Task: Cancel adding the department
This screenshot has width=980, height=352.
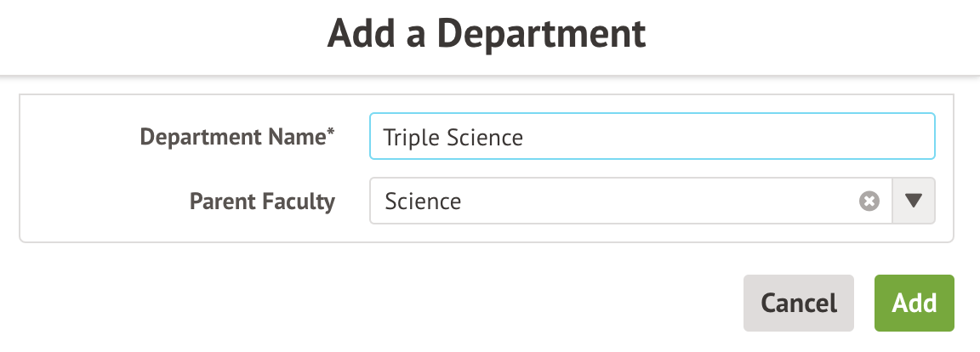Action: click(798, 303)
